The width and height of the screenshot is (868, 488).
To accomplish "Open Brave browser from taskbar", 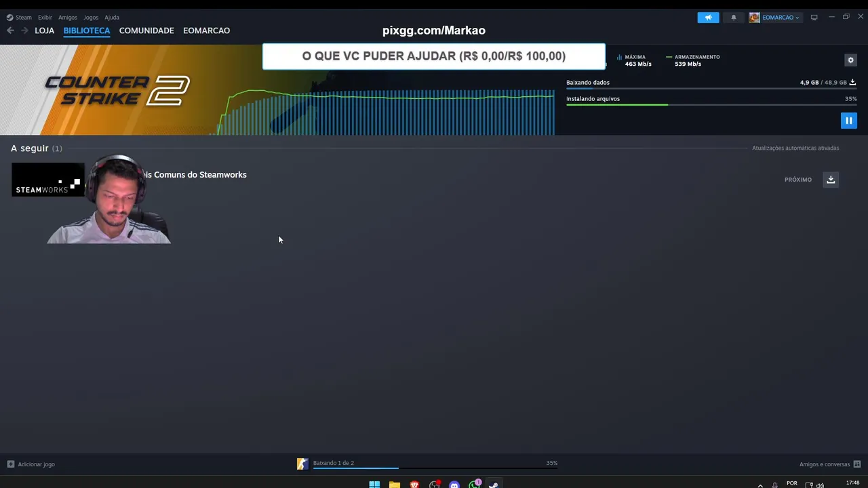I will [414, 485].
